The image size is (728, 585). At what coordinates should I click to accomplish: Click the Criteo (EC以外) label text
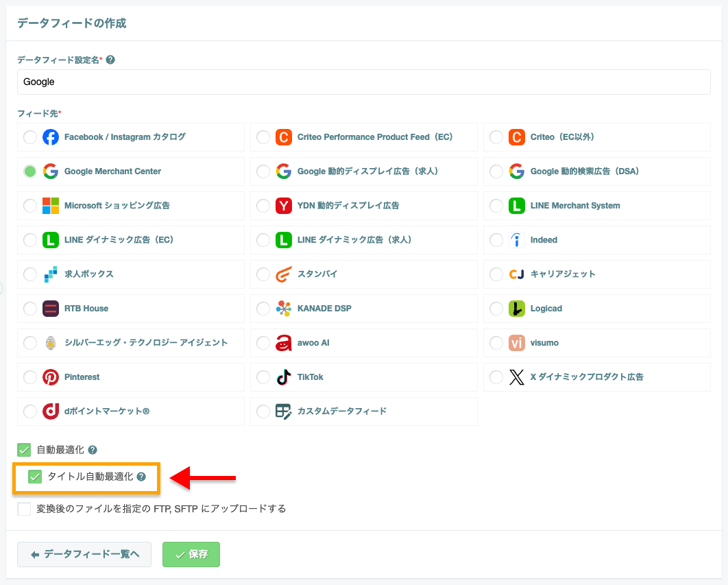tap(562, 137)
